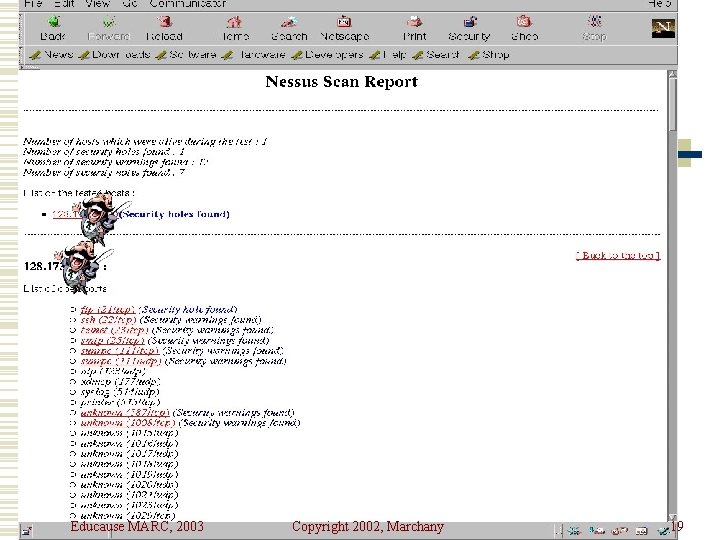This screenshot has width=720, height=540.
Task: Open the sunrpc (111/tcp) port link
Action: (x=120, y=351)
